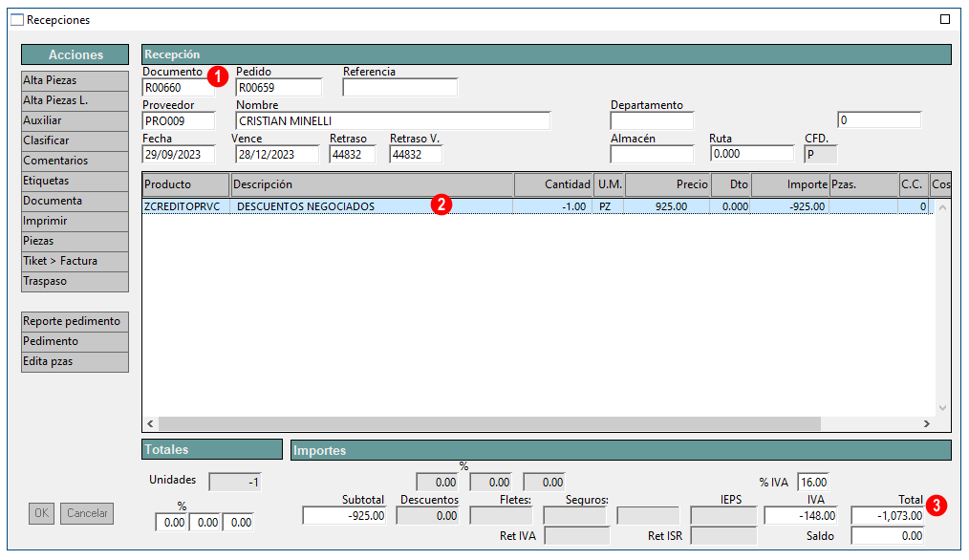Focus the Almacén field
This screenshot has width=969, height=560.
pos(652,154)
